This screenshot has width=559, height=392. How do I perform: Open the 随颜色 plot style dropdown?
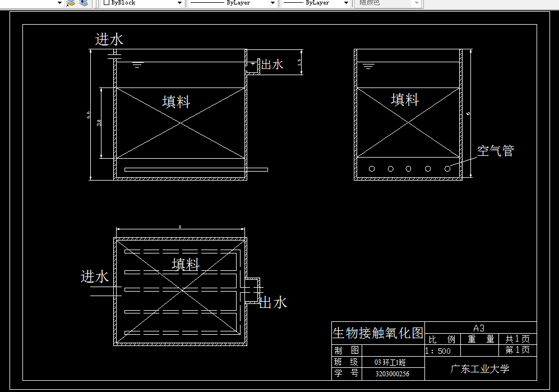click(417, 3)
